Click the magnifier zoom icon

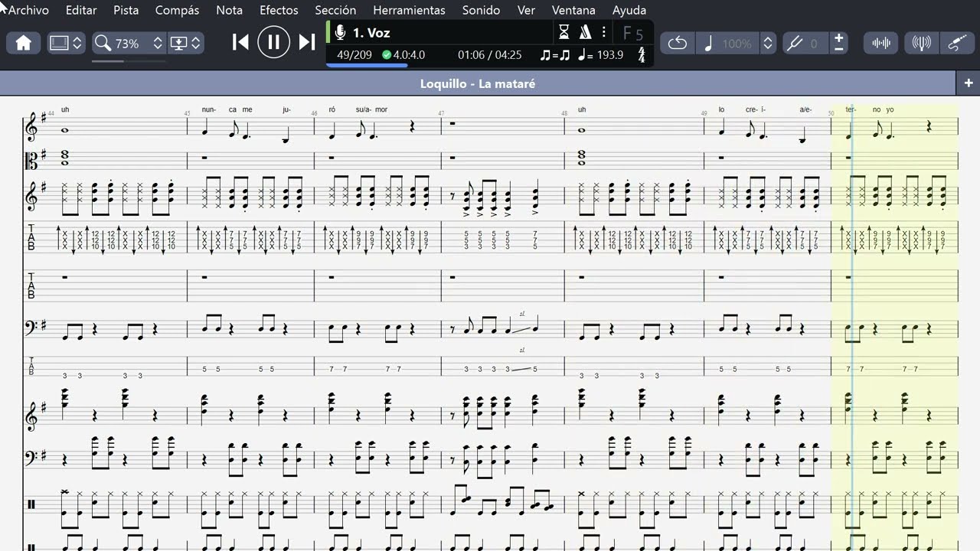tap(103, 44)
